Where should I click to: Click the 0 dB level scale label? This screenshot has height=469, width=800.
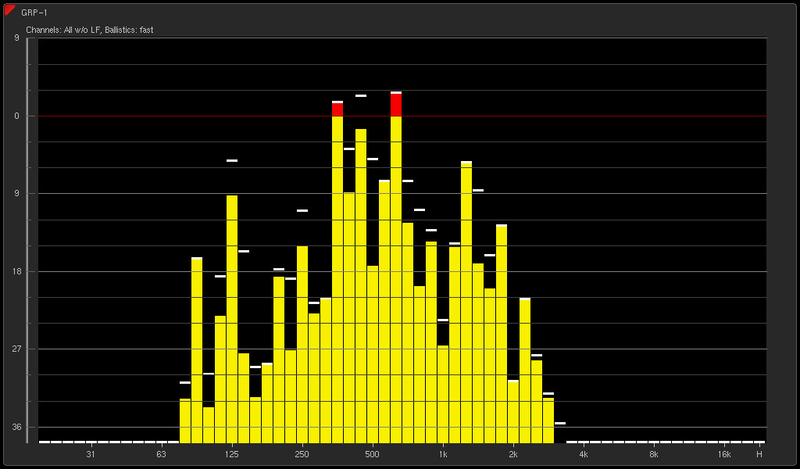coord(17,116)
